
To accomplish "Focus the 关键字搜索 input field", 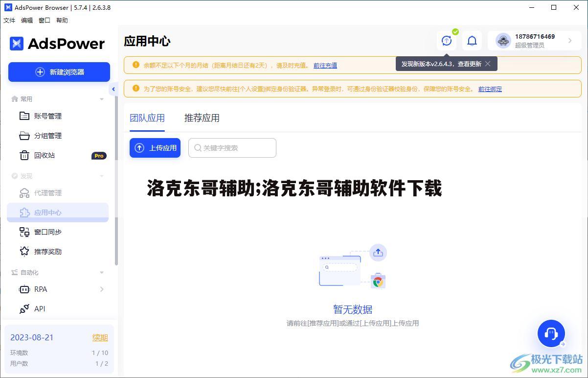I will (x=232, y=148).
